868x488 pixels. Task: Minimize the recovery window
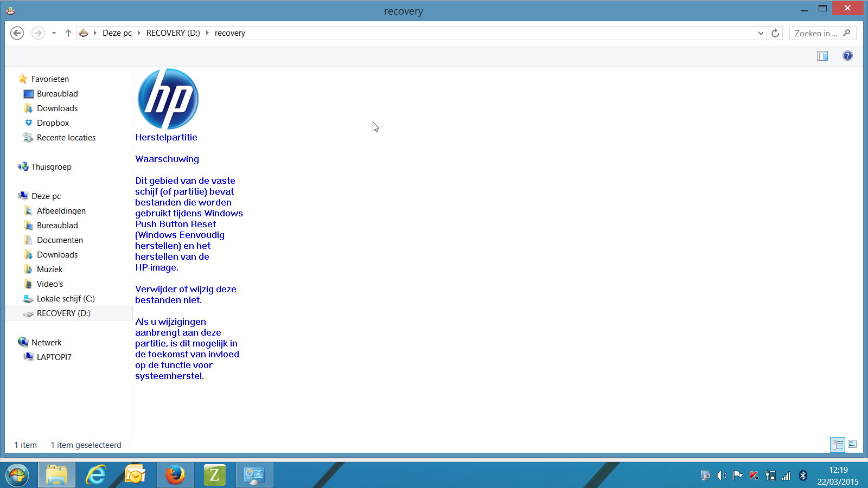coord(805,9)
